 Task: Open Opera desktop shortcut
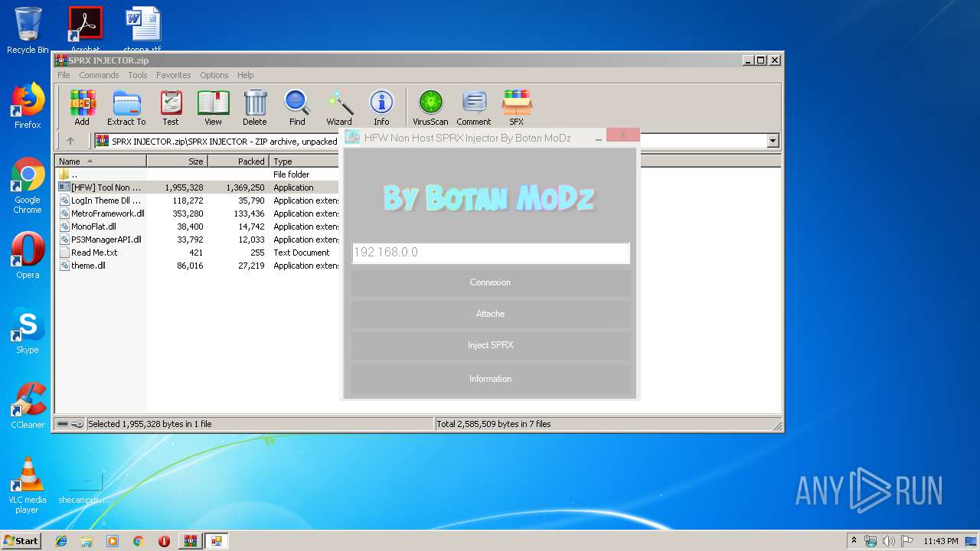point(28,256)
